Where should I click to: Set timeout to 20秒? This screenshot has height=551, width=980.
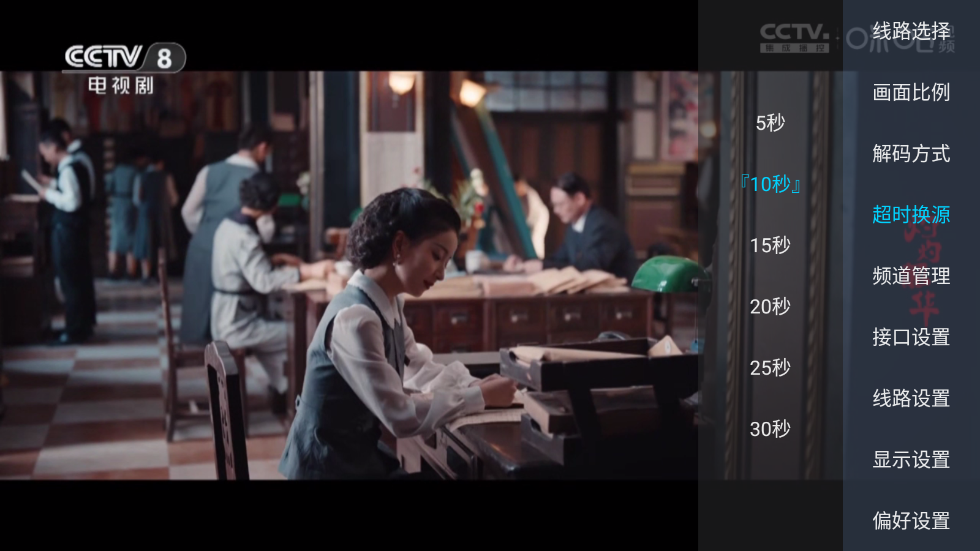pos(771,305)
